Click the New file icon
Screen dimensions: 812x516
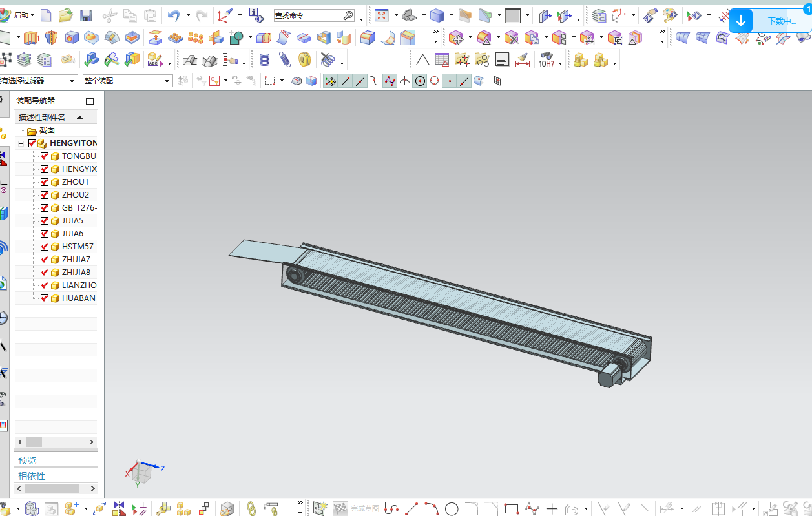click(46, 15)
